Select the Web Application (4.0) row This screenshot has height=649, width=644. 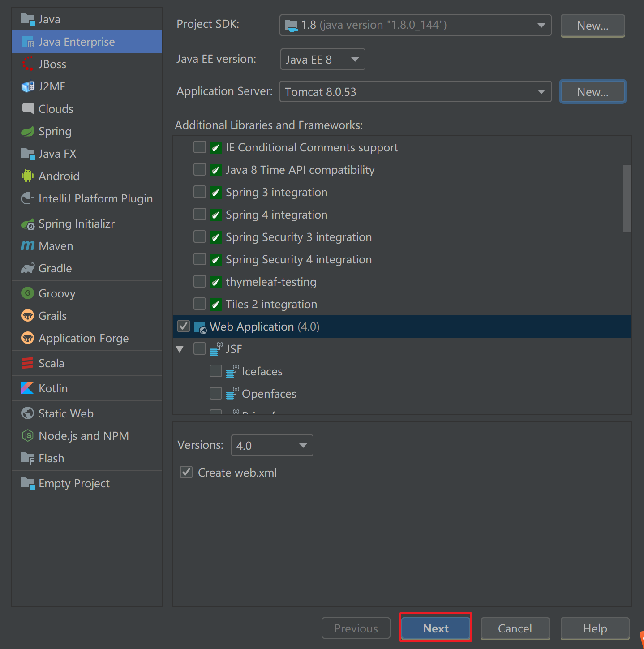tap(402, 327)
